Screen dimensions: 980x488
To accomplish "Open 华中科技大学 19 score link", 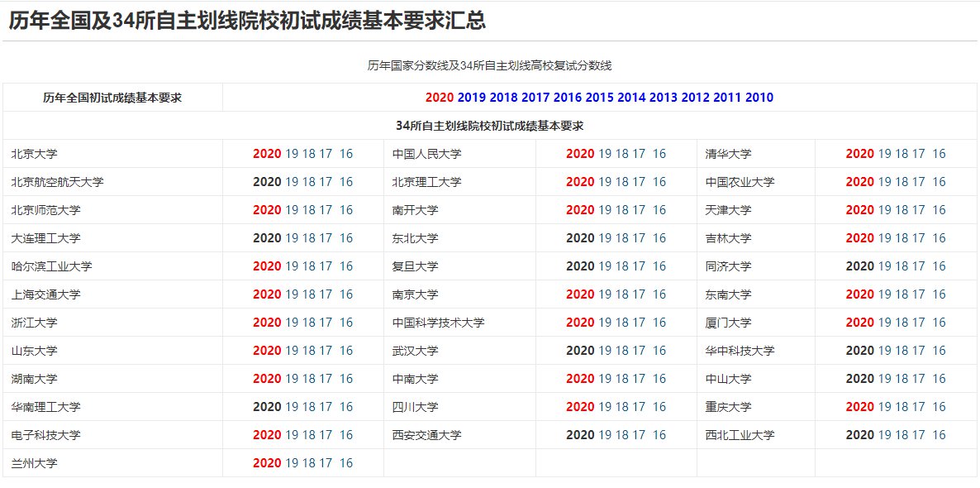I will 885,351.
